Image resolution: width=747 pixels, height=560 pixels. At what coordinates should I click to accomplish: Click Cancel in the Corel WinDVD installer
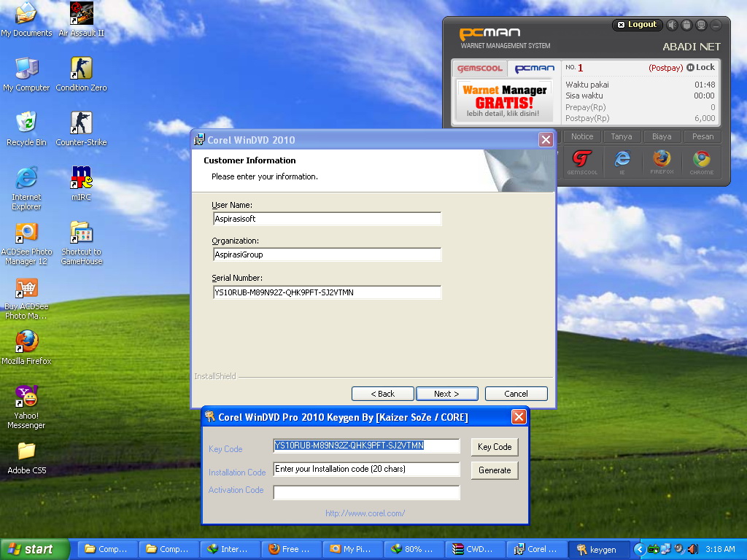(x=516, y=394)
